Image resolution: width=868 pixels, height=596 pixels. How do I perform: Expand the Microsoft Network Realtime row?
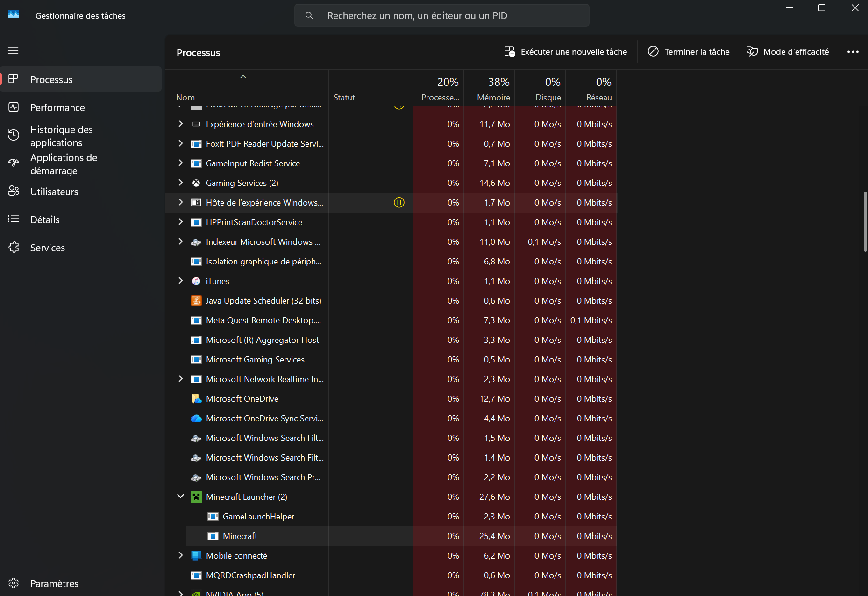tap(180, 379)
